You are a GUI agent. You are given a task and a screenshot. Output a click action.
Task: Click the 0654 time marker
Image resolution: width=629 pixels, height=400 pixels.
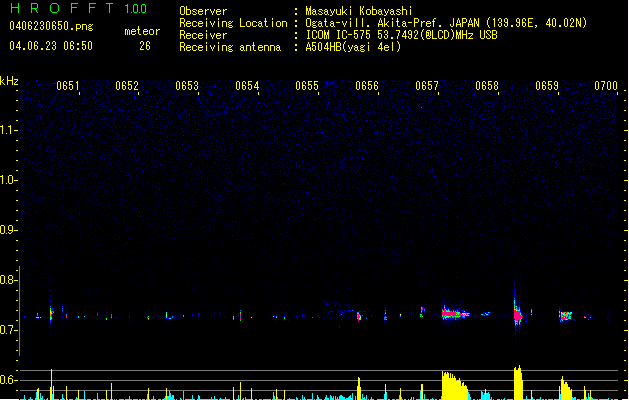(x=247, y=86)
